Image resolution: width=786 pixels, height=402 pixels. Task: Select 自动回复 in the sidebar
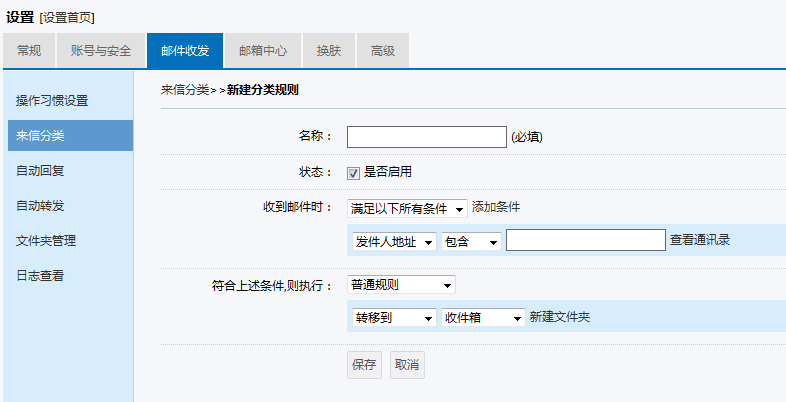70,170
